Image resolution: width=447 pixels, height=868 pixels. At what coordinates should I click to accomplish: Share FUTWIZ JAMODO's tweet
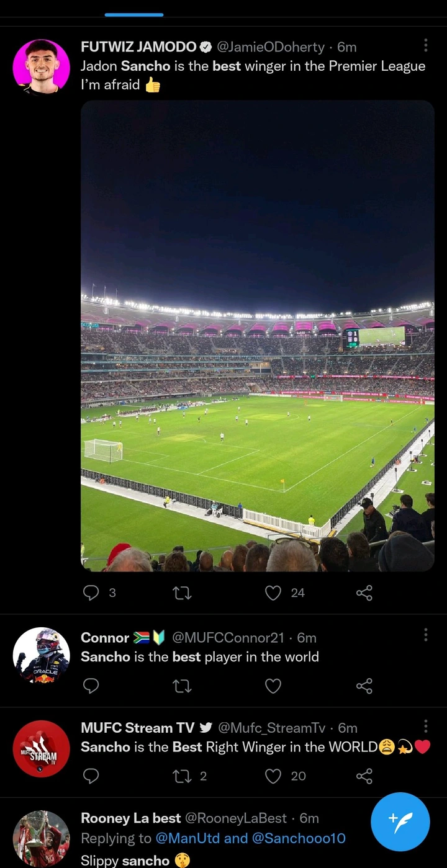tap(364, 593)
